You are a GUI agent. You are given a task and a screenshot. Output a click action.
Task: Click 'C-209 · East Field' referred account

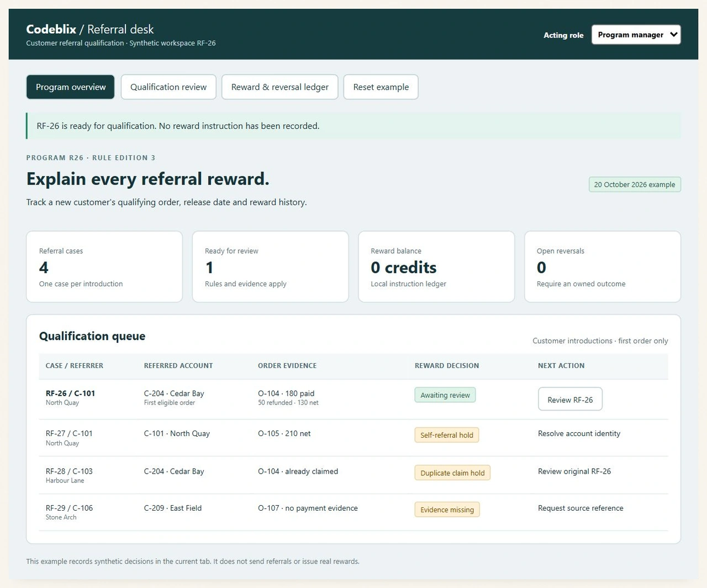pos(173,508)
